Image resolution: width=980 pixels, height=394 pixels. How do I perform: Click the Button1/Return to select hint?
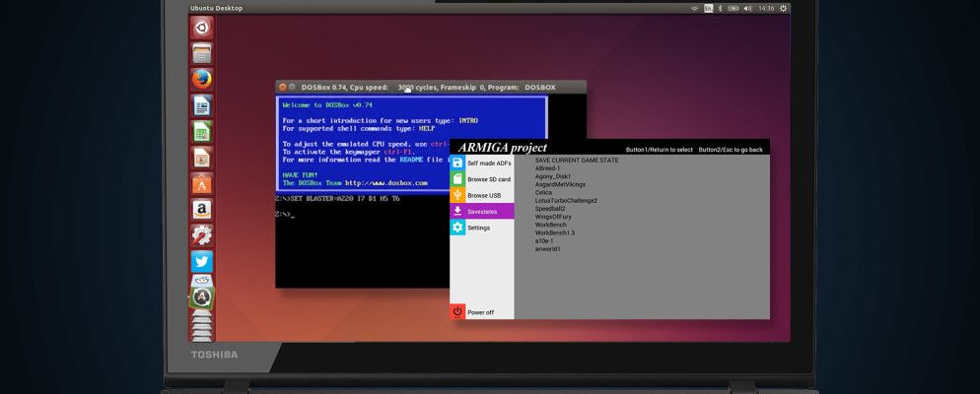coord(660,150)
